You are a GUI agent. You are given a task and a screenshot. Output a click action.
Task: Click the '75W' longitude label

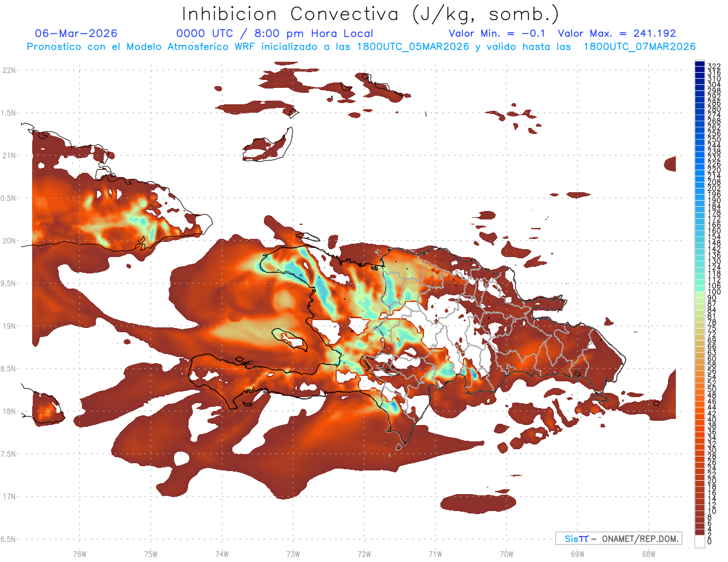(151, 554)
